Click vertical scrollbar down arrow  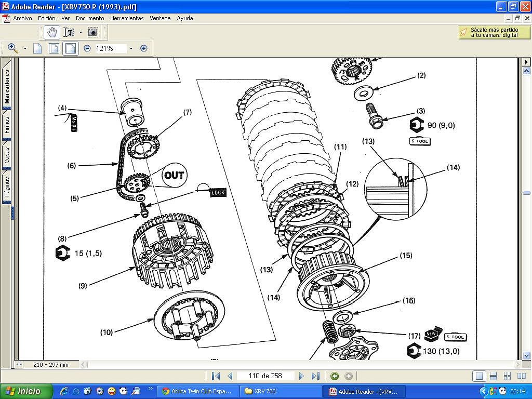click(x=527, y=356)
